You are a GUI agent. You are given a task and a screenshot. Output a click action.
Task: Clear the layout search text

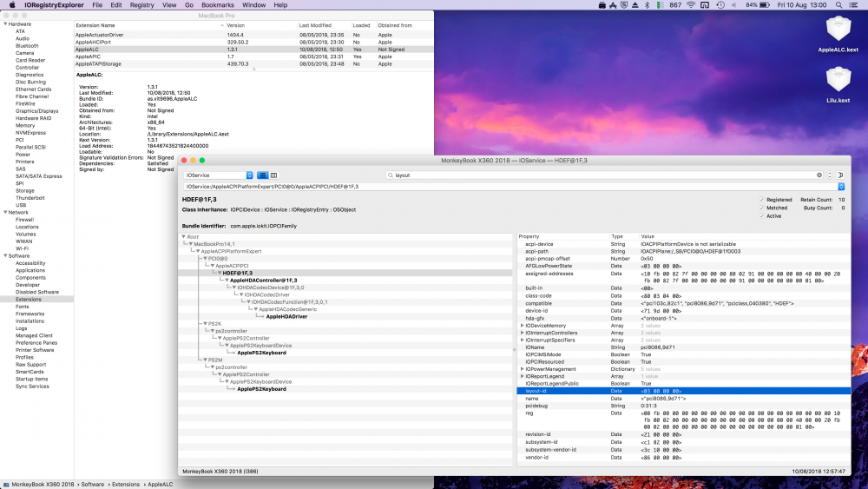[819, 175]
